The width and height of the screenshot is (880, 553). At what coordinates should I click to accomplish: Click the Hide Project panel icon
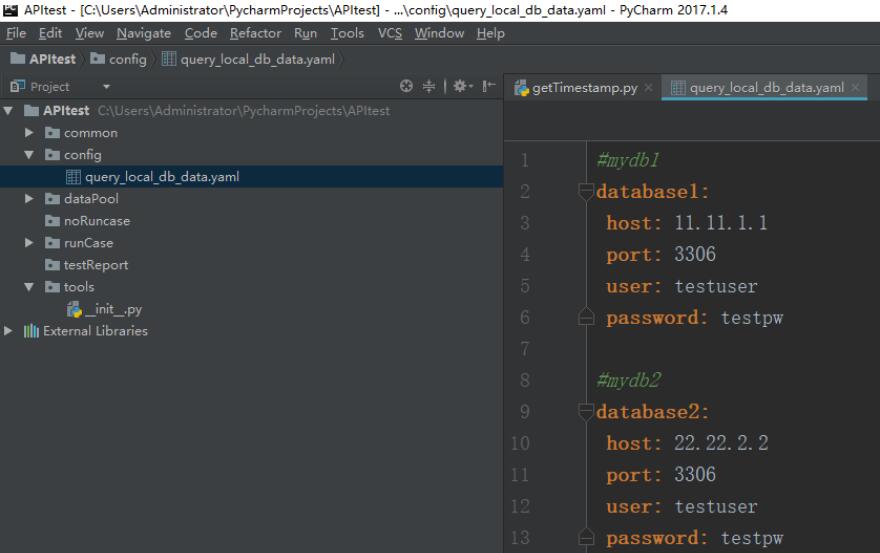pos(489,86)
